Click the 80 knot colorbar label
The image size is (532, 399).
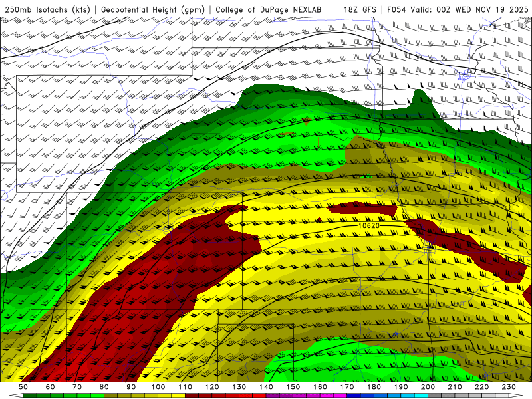click(x=104, y=387)
